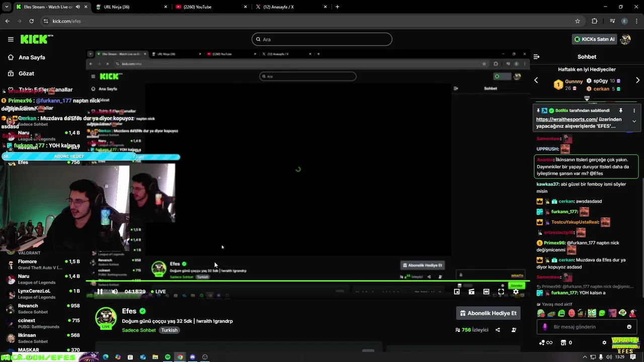644x362 pixels.
Task: Open LynxCerezLoL channel in sidebar
Action: click(43, 294)
